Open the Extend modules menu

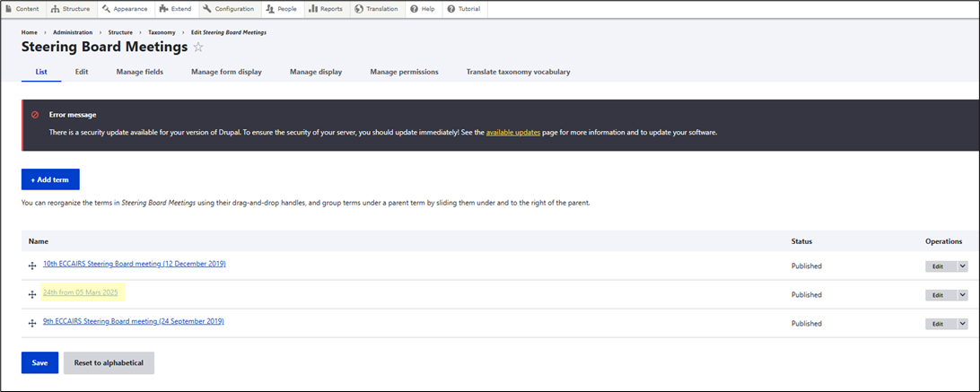tap(175, 9)
